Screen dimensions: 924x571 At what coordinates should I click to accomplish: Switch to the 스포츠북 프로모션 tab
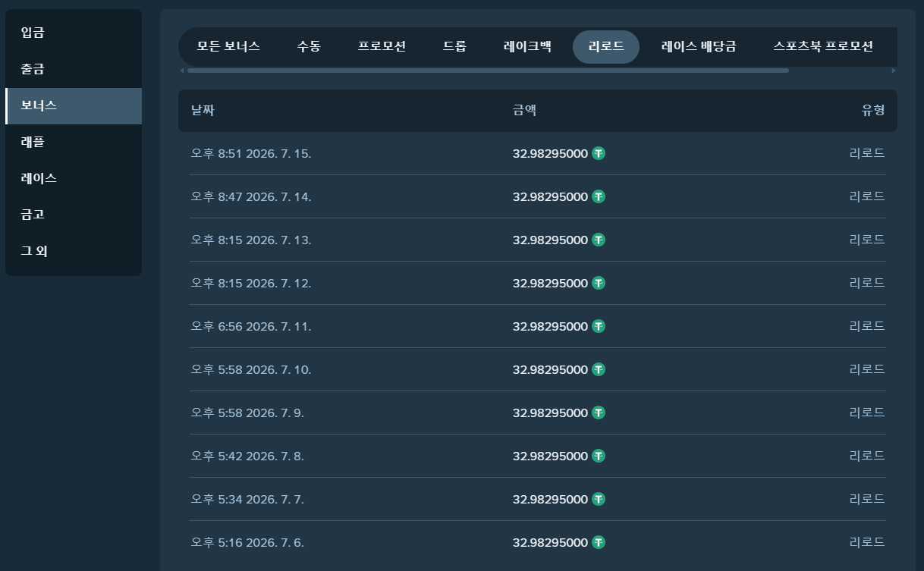coord(823,46)
